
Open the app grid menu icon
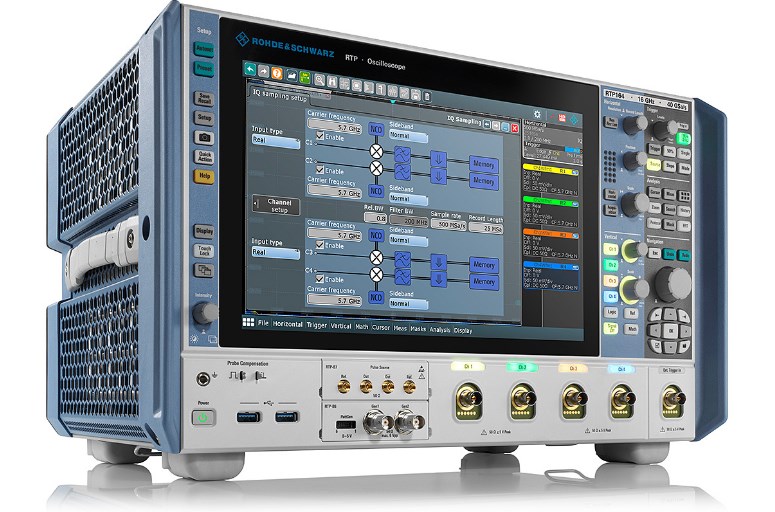(x=248, y=323)
